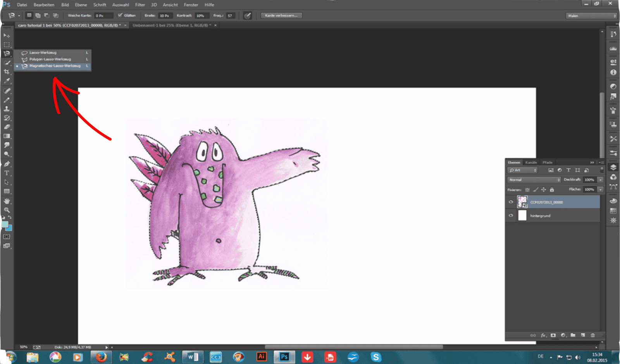Switch to Unbenannt-1 document tab
This screenshot has height=364, width=620.
point(172,25)
